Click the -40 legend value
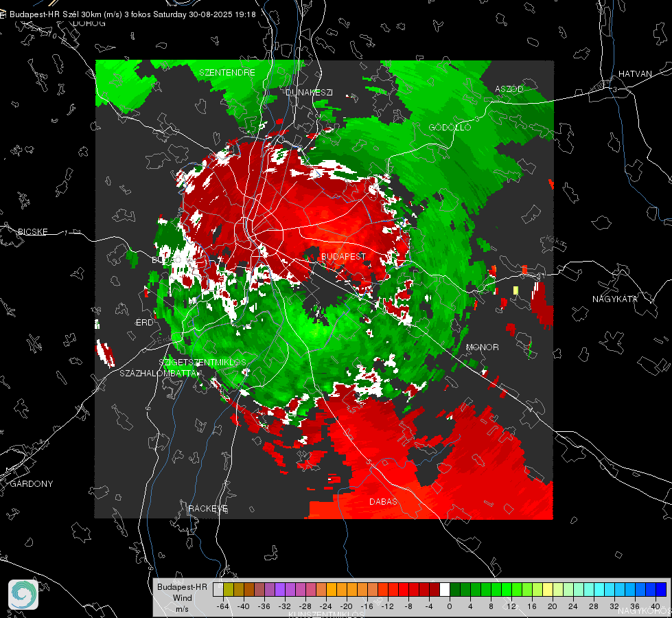Image resolution: width=672 pixels, height=618 pixels. point(244,606)
